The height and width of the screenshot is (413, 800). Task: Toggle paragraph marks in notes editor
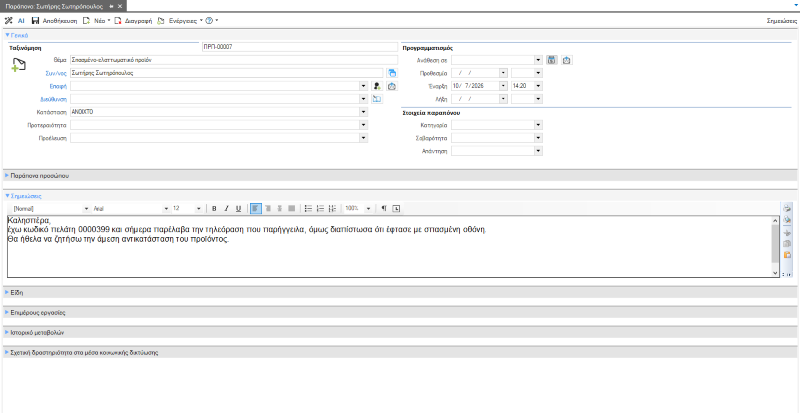coord(384,209)
